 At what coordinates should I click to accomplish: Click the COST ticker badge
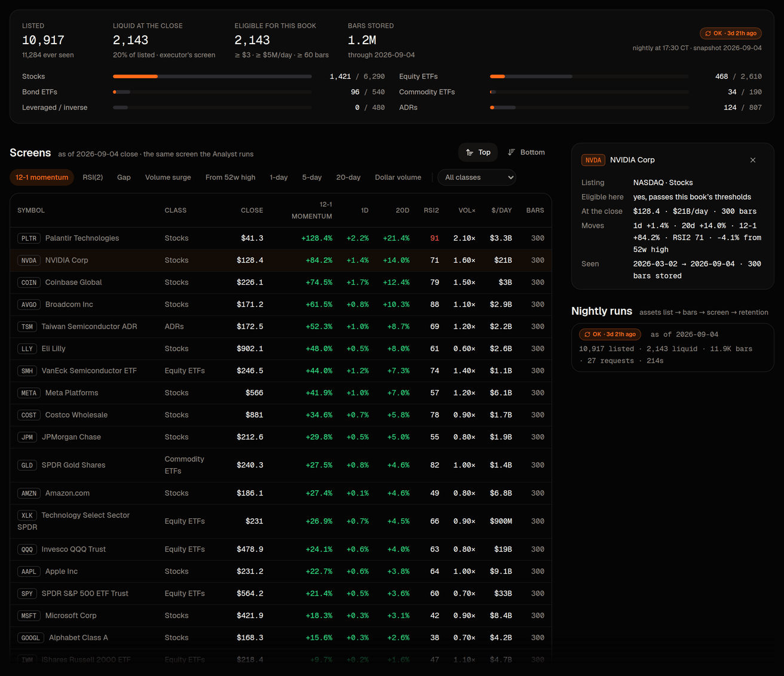click(x=29, y=415)
